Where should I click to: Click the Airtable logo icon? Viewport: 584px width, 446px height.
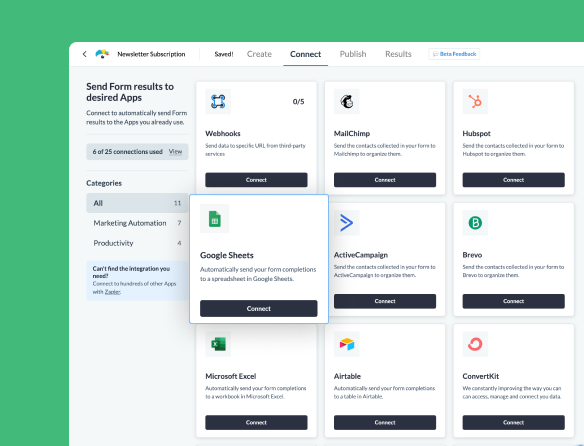[x=346, y=344]
